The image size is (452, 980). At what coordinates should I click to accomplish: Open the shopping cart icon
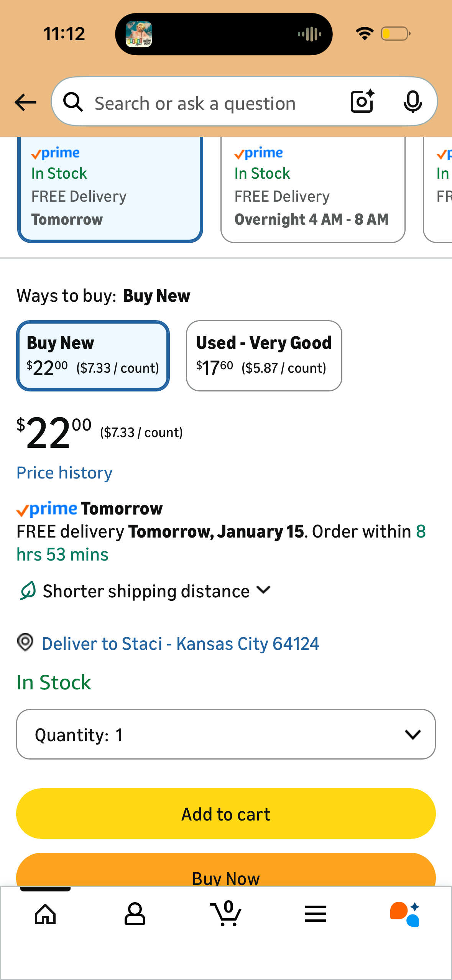(226, 914)
